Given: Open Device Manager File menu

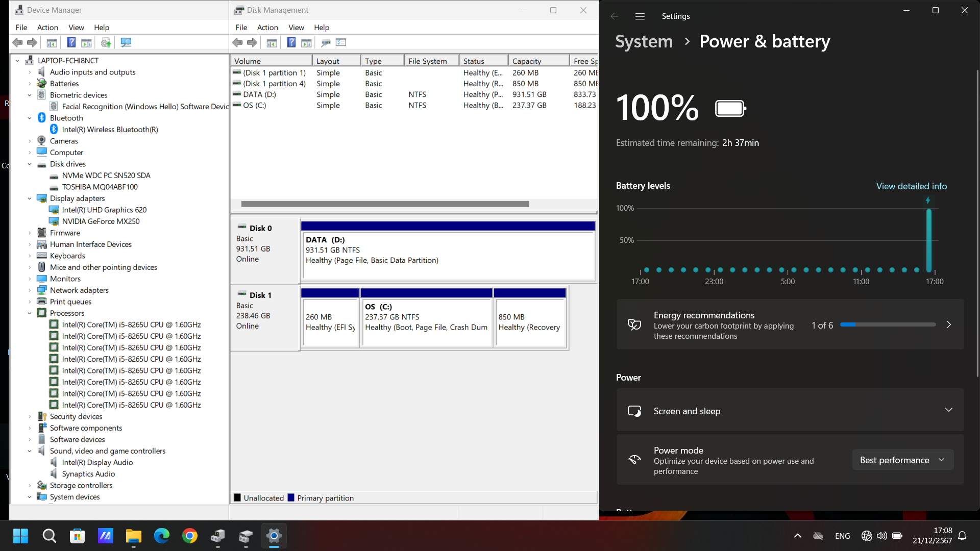Looking at the screenshot, I should point(21,28).
